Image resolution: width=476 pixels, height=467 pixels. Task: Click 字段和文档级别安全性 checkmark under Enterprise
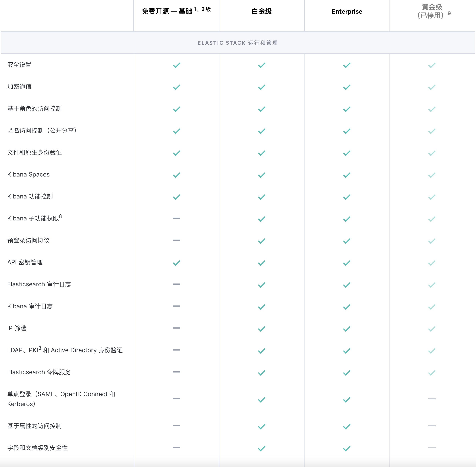point(347,449)
